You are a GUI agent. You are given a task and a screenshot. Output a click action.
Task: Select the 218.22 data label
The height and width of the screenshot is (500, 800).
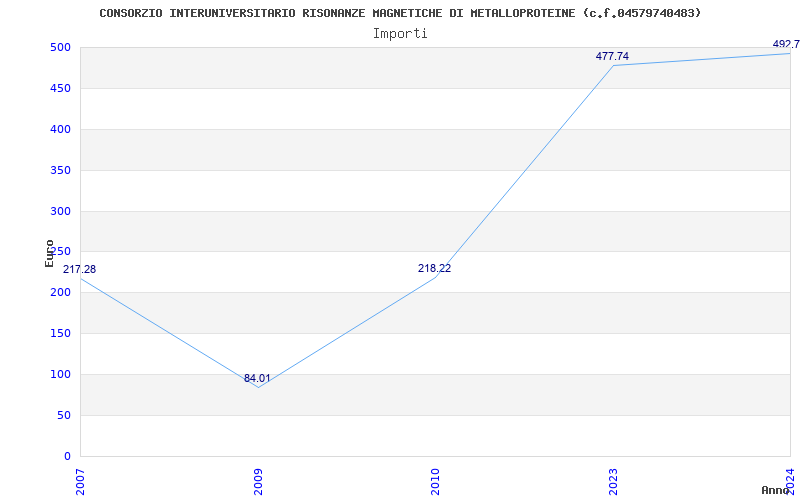[x=435, y=268]
